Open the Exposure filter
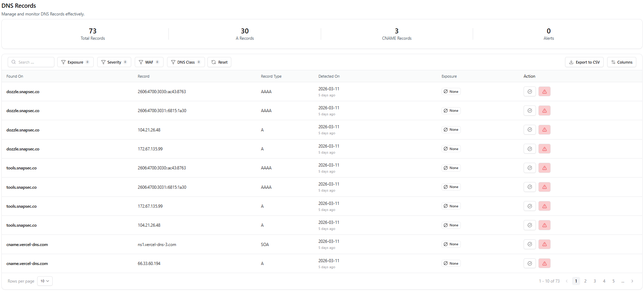This screenshot has height=291, width=644. (x=75, y=62)
